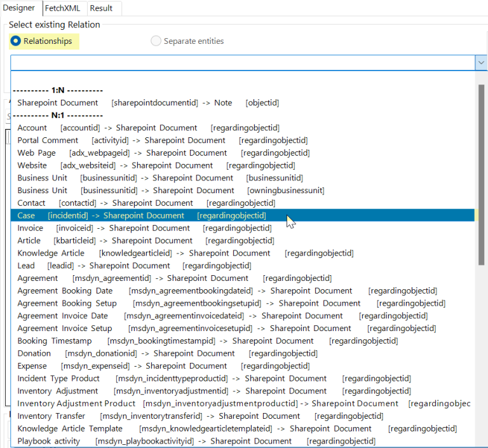The width and height of the screenshot is (488, 448).
Task: Open the FetchXML tab
Action: click(x=62, y=8)
